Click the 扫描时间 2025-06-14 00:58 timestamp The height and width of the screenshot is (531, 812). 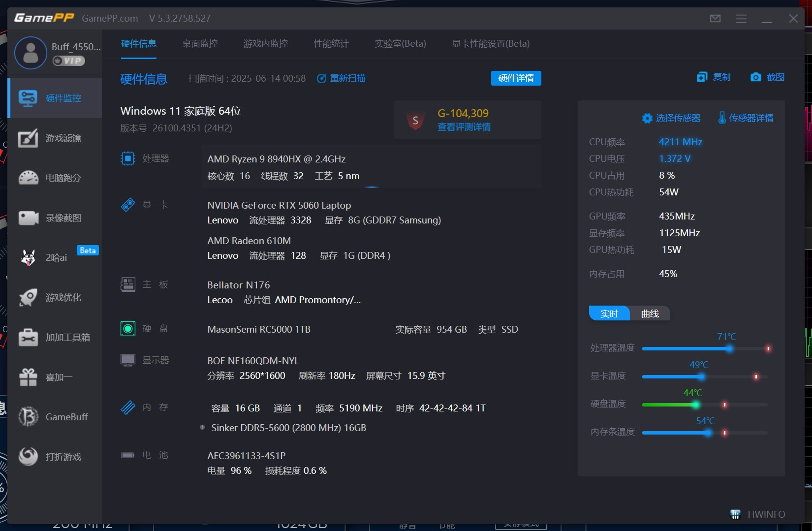247,79
